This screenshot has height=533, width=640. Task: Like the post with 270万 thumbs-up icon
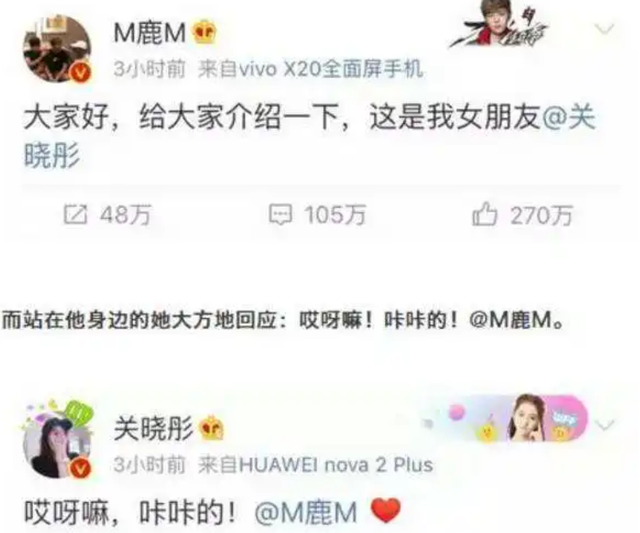(484, 214)
